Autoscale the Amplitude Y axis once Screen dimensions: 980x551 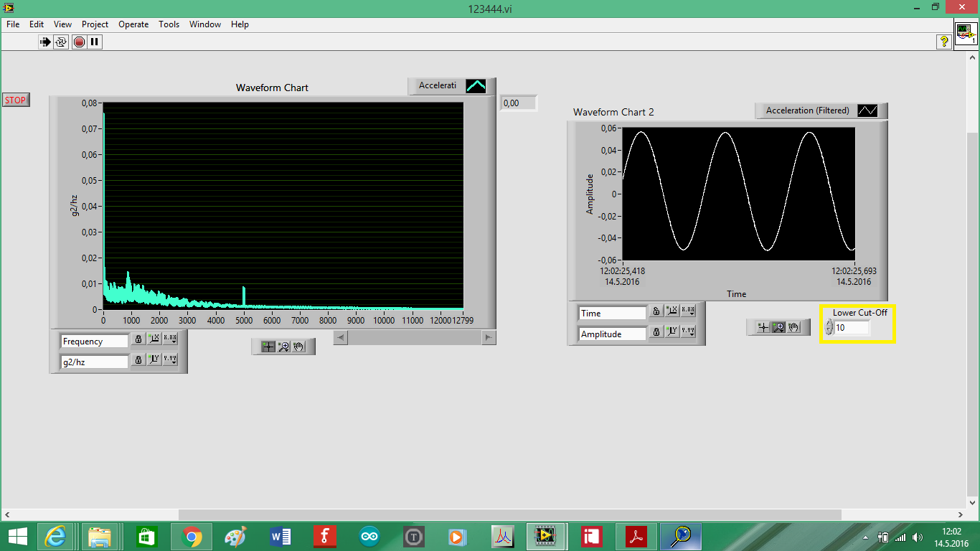click(x=672, y=331)
